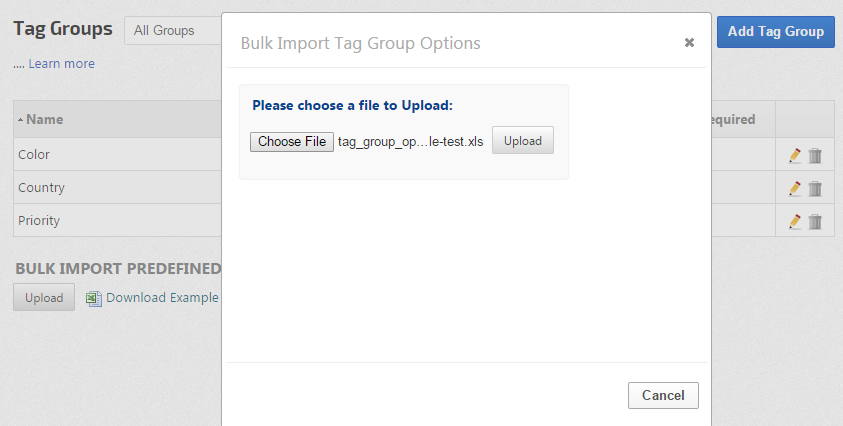This screenshot has width=843, height=426.
Task: Edit the Priority tag group with pencil icon
Action: (x=795, y=221)
